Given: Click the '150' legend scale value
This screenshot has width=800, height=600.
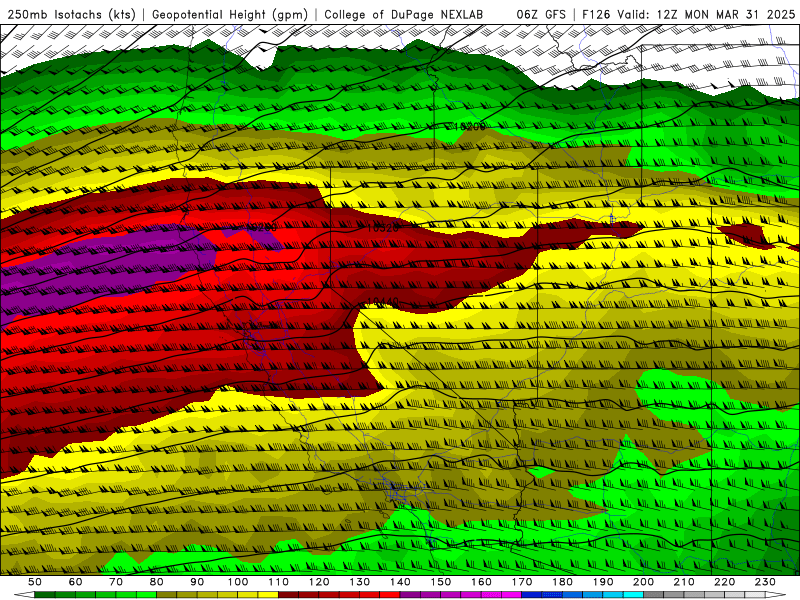Looking at the screenshot, I should point(441,582).
